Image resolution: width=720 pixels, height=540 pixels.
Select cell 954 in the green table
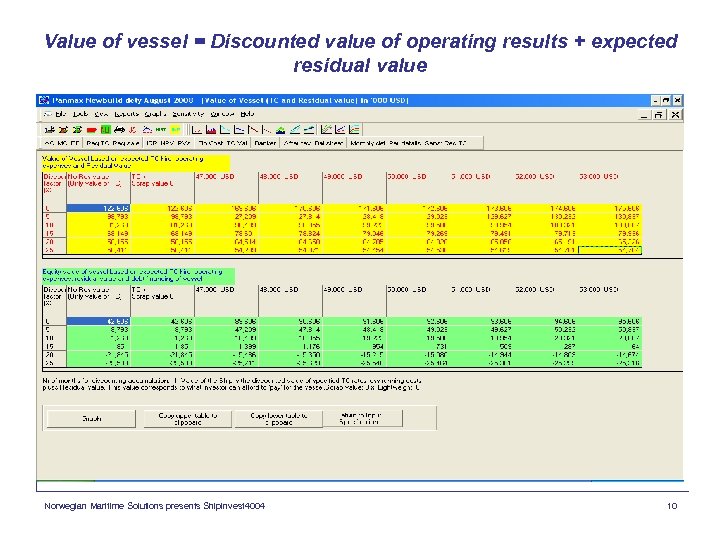[353, 346]
